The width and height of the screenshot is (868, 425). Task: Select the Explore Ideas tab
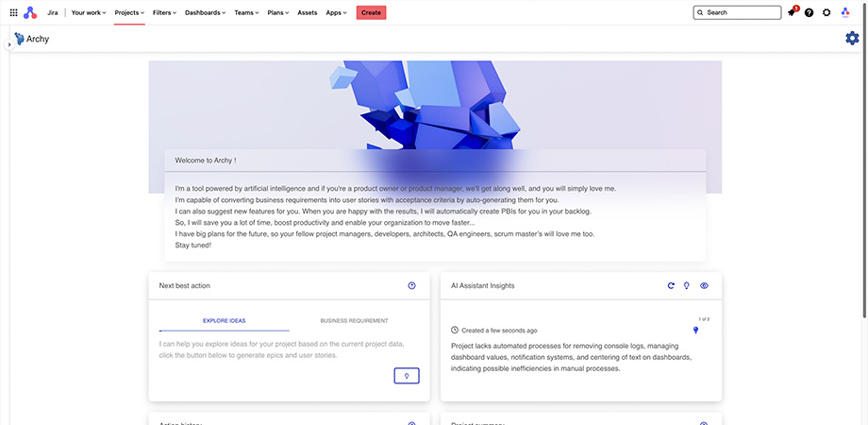click(x=225, y=321)
